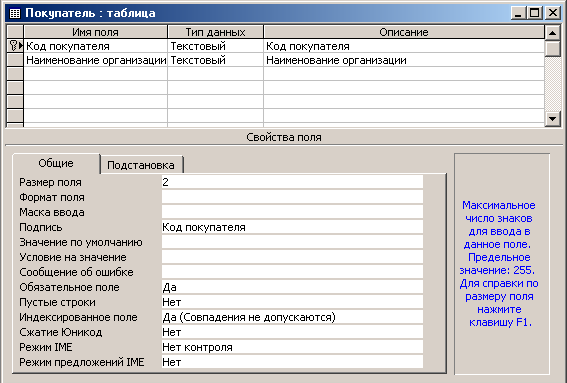Click the table icon in title bar
This screenshot has height=383, width=567.
15,13
